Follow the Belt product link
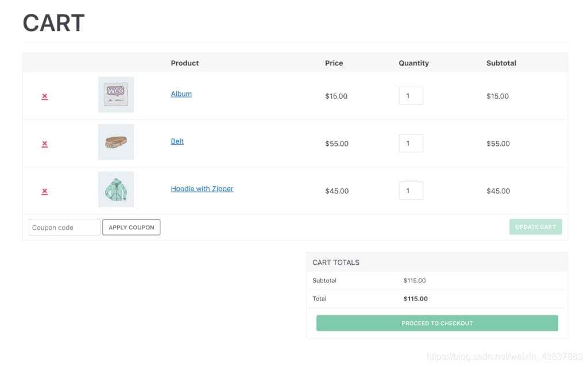This screenshot has height=367, width=588. tap(177, 141)
